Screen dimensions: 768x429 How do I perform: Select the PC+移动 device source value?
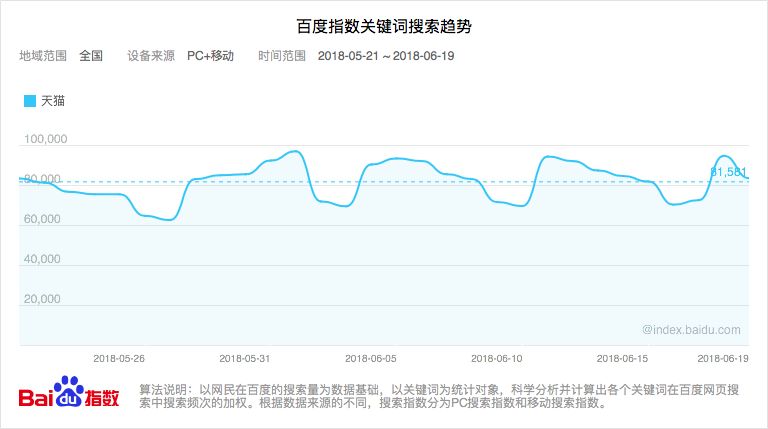pos(210,56)
